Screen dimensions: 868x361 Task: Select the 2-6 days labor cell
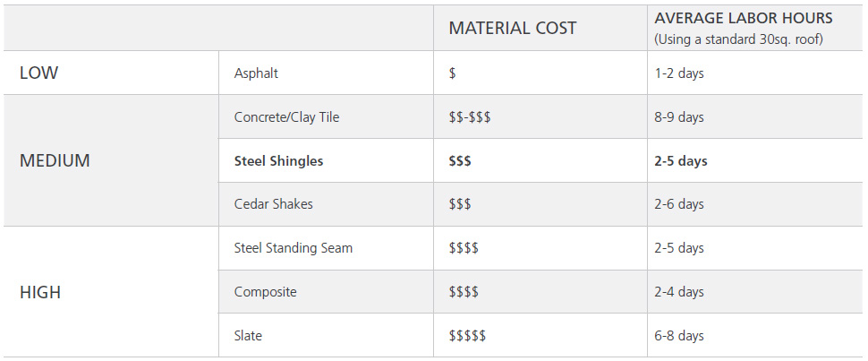click(679, 204)
